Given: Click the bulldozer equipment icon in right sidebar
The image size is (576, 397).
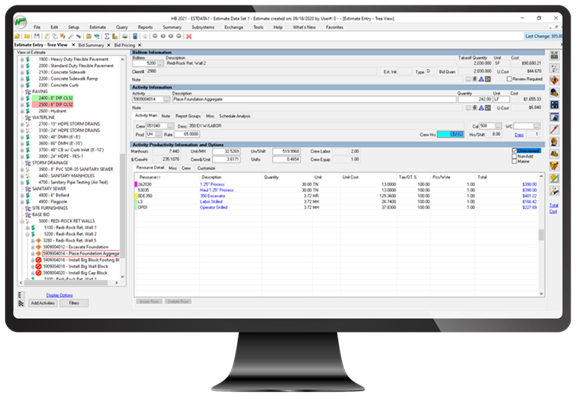Looking at the screenshot, I should 554,154.
